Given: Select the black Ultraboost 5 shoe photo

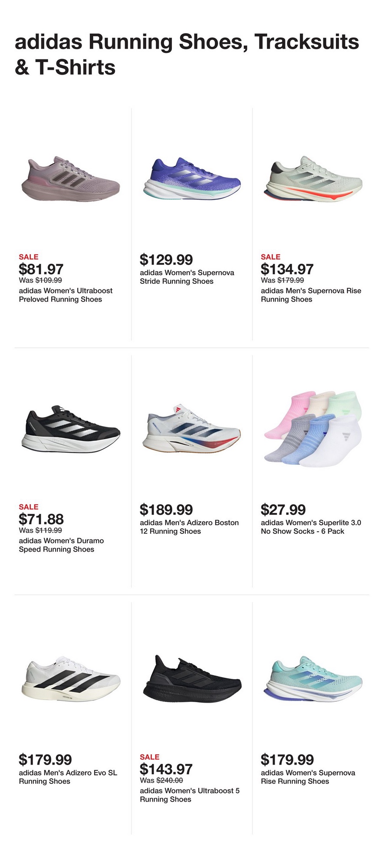Looking at the screenshot, I should 192,679.
